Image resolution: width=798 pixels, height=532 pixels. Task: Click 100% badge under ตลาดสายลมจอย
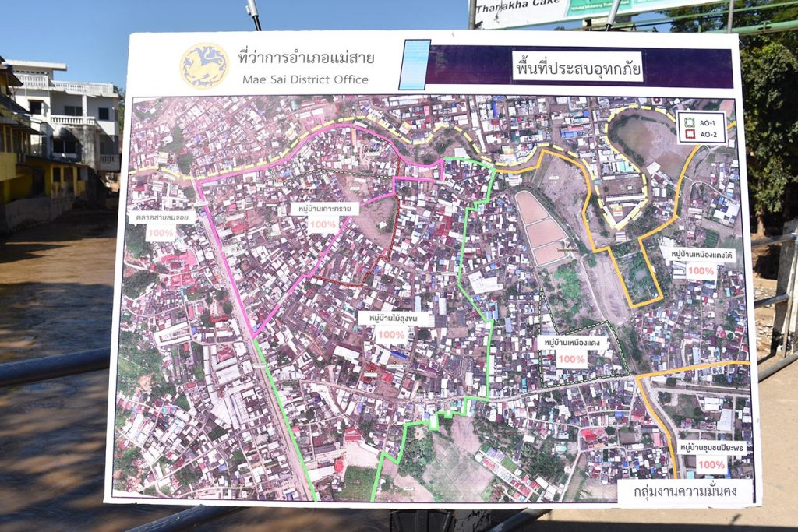[161, 233]
